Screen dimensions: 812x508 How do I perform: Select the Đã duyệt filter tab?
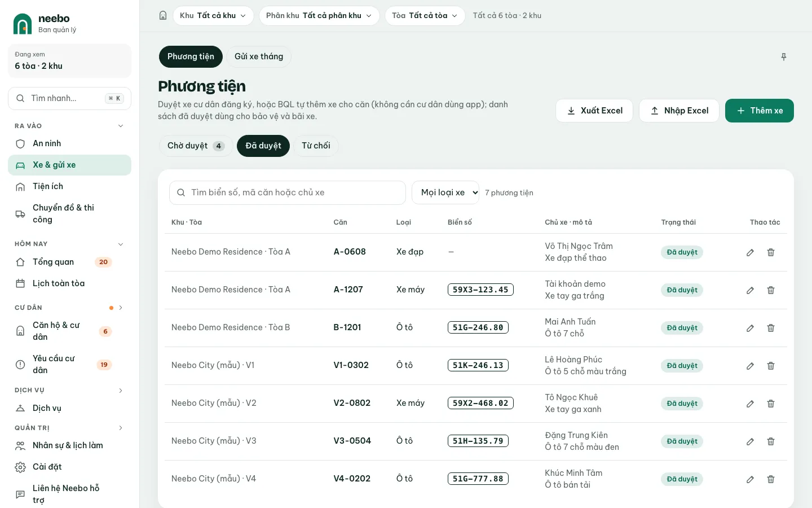pos(263,146)
